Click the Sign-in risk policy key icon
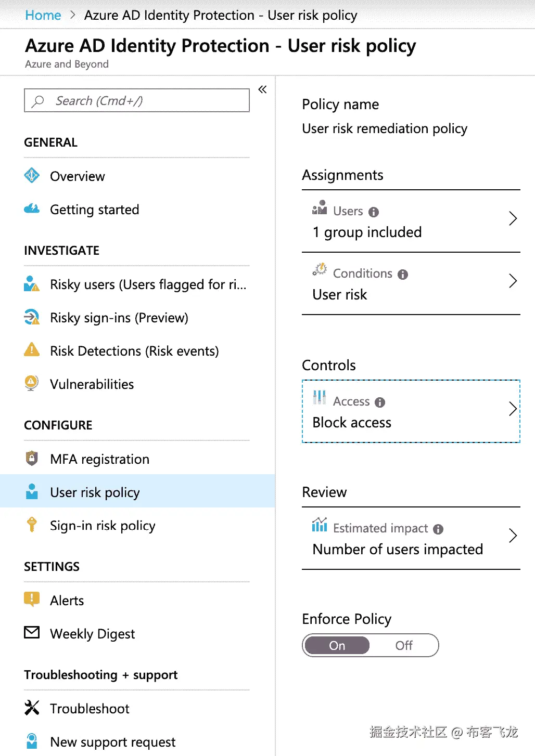The height and width of the screenshot is (756, 535). 32,525
